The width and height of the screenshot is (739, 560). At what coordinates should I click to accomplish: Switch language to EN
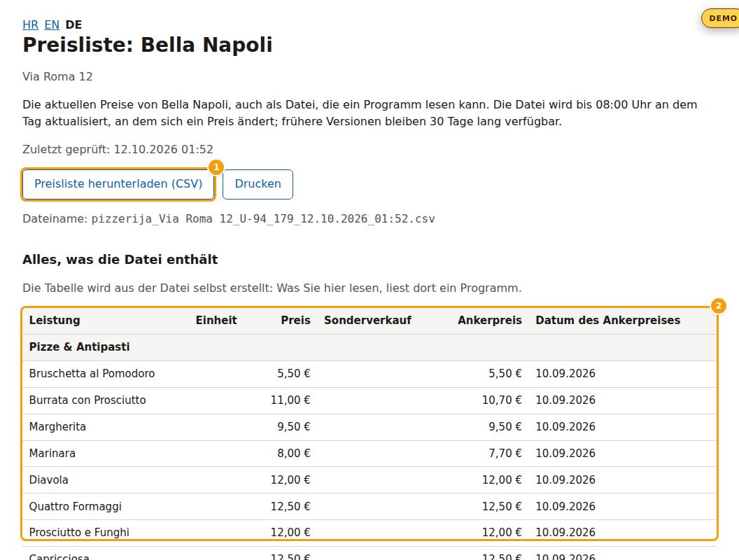[52, 24]
